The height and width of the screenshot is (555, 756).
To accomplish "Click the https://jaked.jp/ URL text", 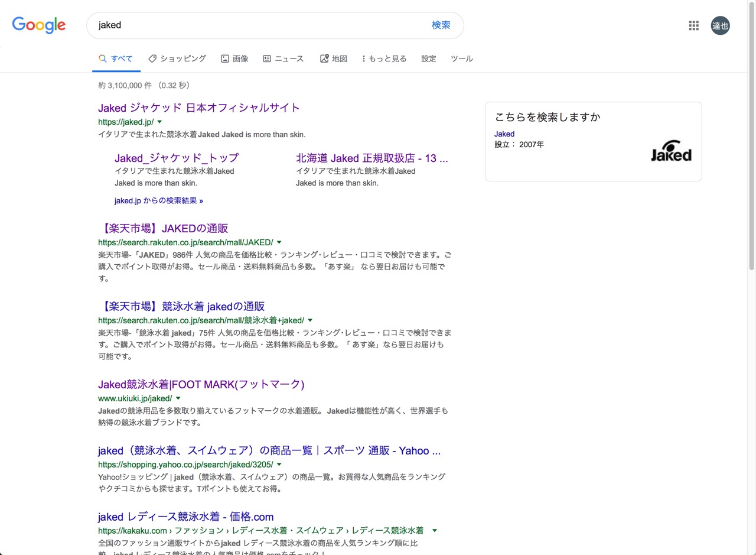I will [126, 122].
